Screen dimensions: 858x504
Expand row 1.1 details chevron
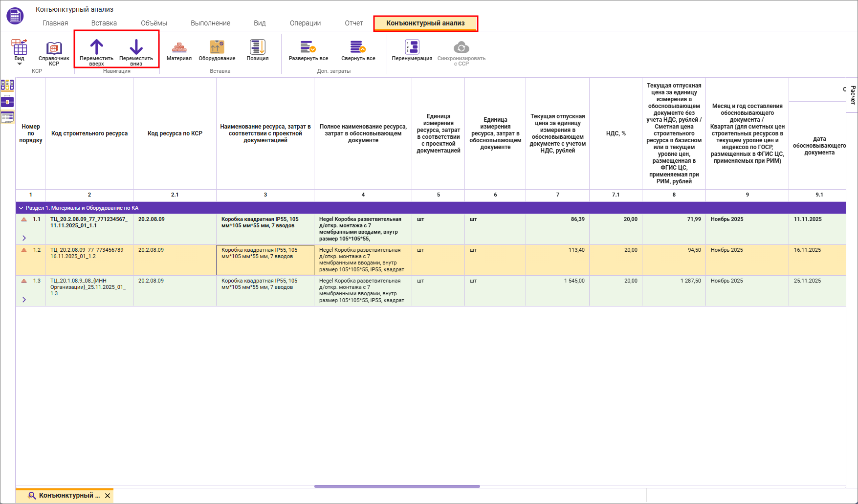(24, 238)
